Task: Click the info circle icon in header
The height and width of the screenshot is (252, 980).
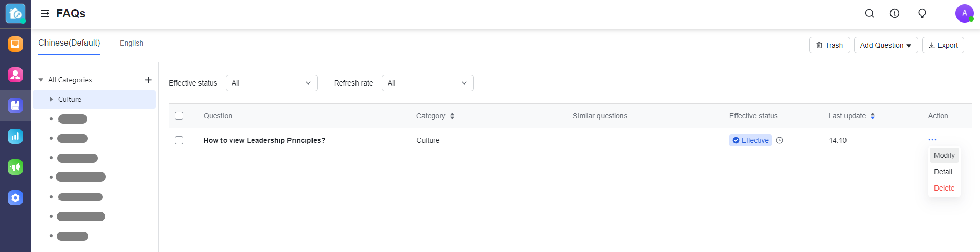Action: pos(895,13)
